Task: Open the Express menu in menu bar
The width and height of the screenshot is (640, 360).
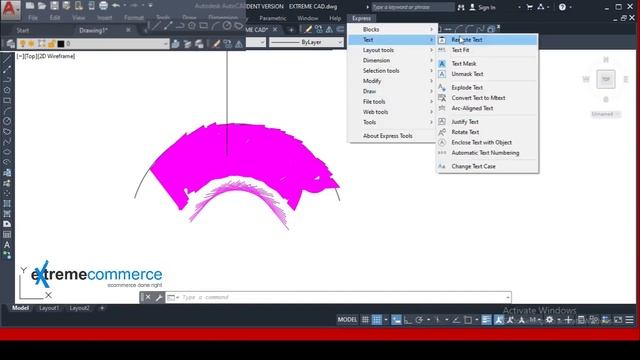Action: tap(361, 18)
